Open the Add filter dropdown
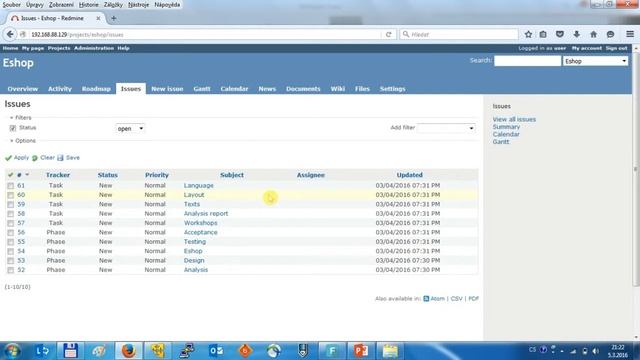 tap(446, 128)
